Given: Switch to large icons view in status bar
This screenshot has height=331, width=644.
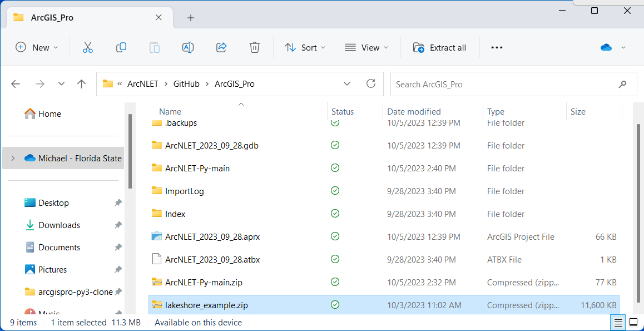Looking at the screenshot, I should (633, 323).
